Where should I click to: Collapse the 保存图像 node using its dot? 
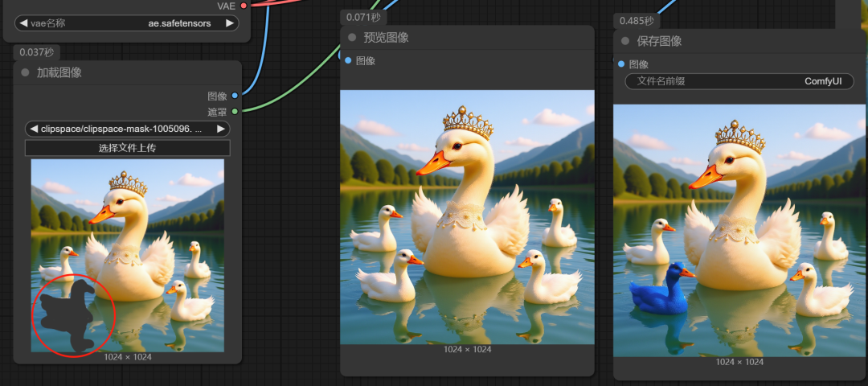(x=625, y=41)
